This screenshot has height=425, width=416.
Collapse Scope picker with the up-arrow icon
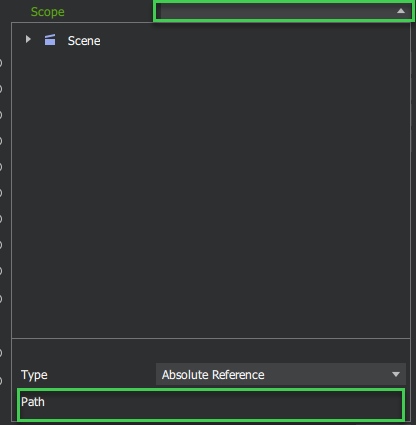pyautogui.click(x=401, y=11)
